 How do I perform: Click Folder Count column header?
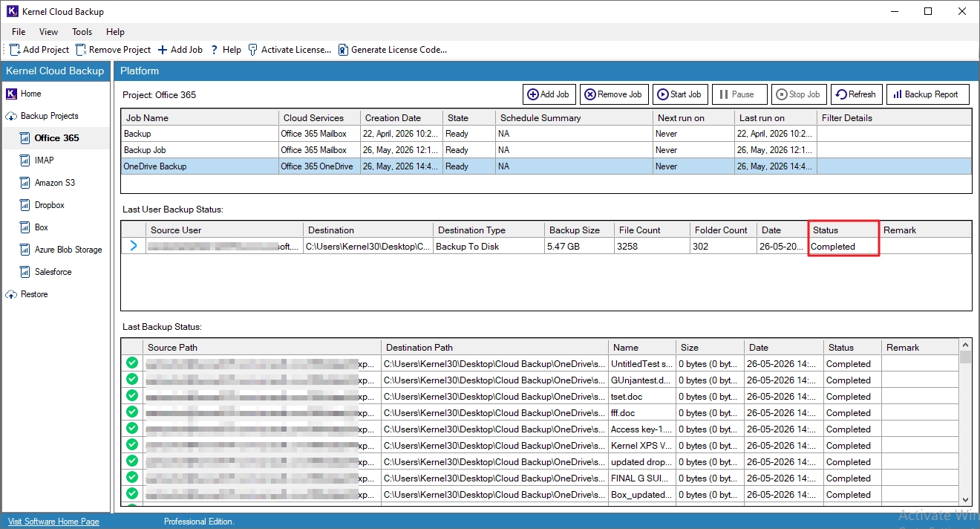[723, 230]
